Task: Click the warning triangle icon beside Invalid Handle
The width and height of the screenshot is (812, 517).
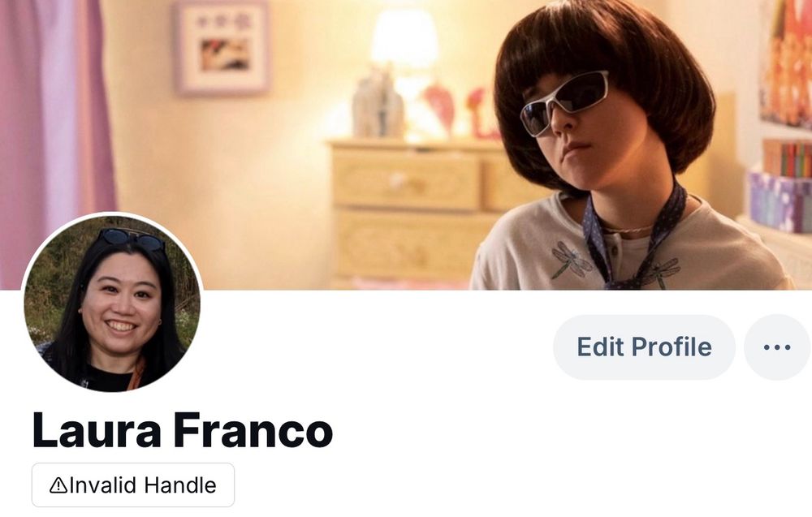Action: point(58,485)
